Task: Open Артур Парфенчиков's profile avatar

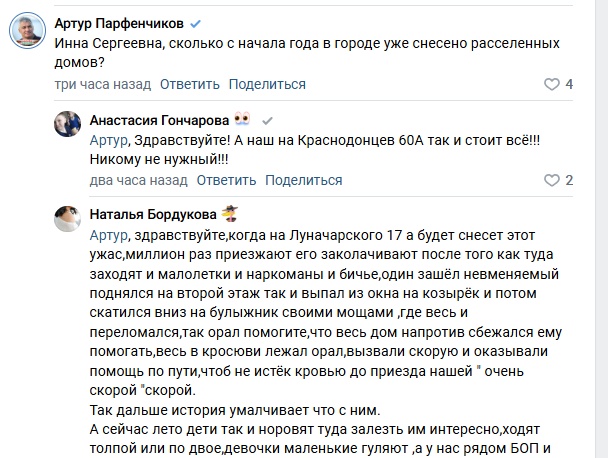Action: (28, 30)
